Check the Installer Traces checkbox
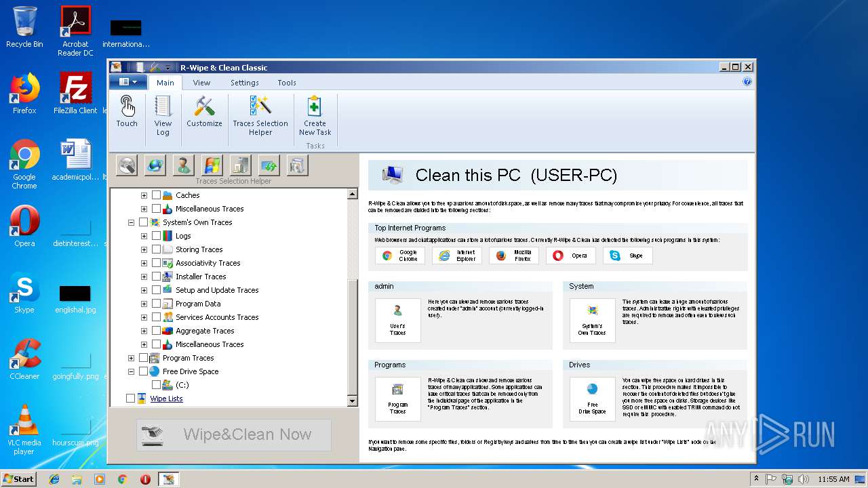Screen dimensions: 868x488 click(156, 277)
